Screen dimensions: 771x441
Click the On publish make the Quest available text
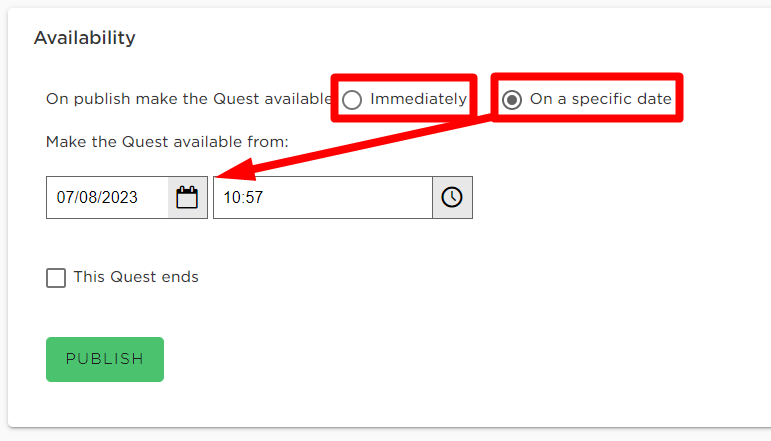tap(189, 99)
